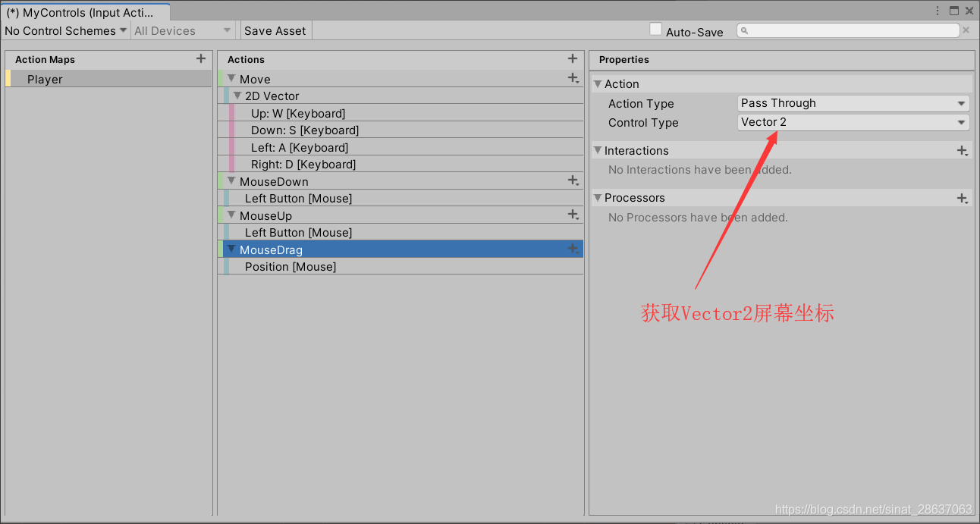Switch to the MyControls tab
980x524 pixels.
83,11
